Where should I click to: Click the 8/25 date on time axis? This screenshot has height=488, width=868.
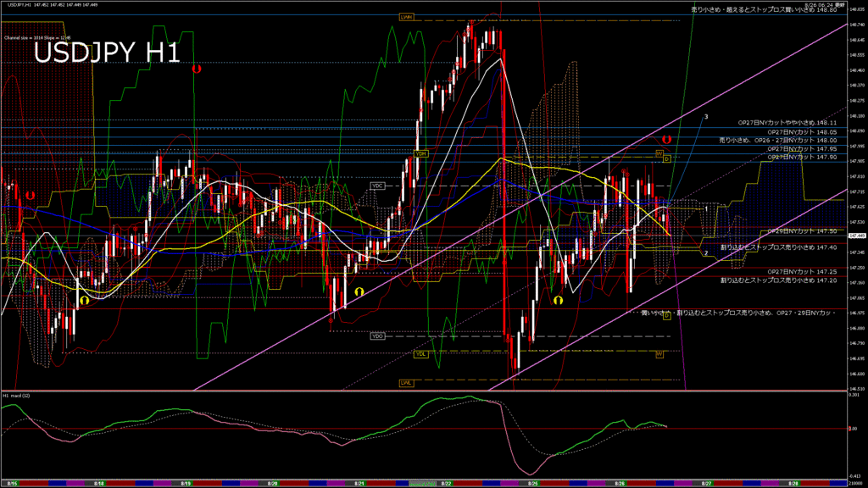[x=533, y=481]
